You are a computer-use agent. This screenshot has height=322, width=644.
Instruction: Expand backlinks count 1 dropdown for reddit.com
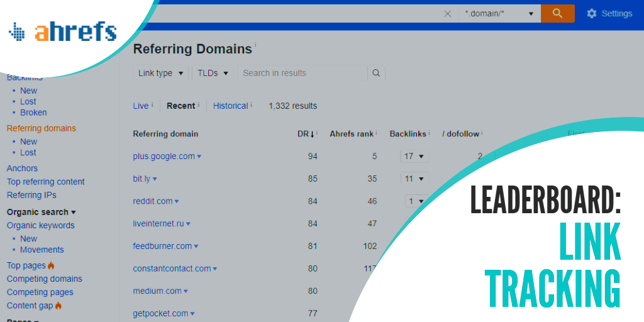tap(416, 201)
